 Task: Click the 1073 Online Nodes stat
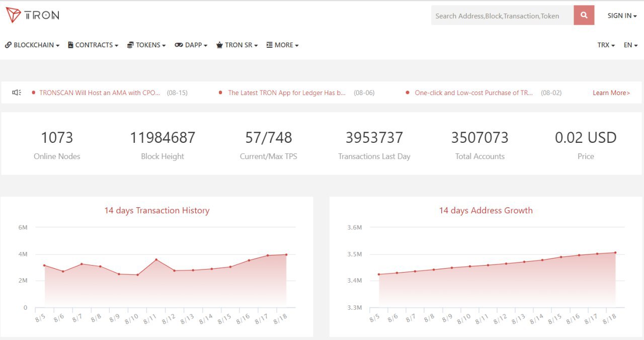(57, 144)
